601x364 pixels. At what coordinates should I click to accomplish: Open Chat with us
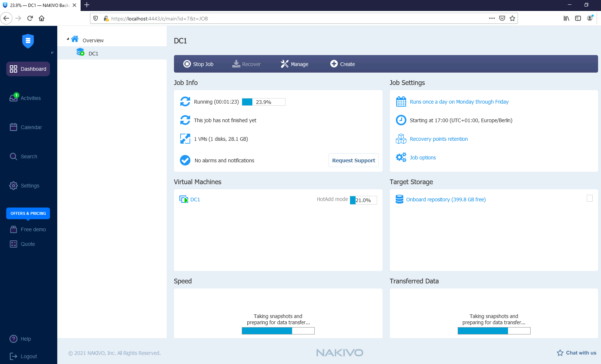(x=577, y=353)
